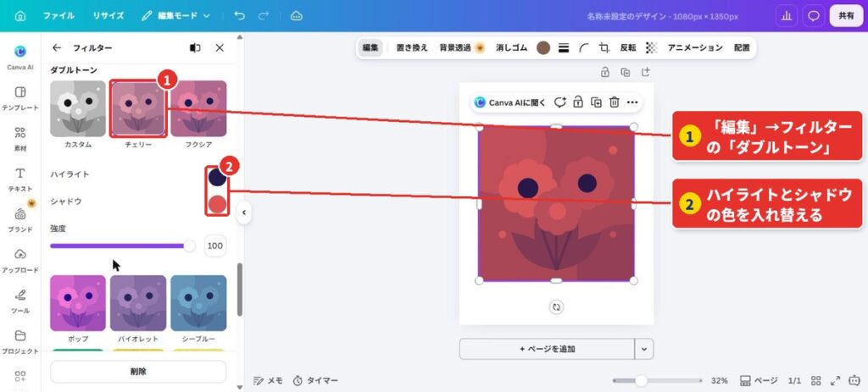Select the シーブルー filter
This screenshot has height=392, width=868.
pyautogui.click(x=198, y=303)
